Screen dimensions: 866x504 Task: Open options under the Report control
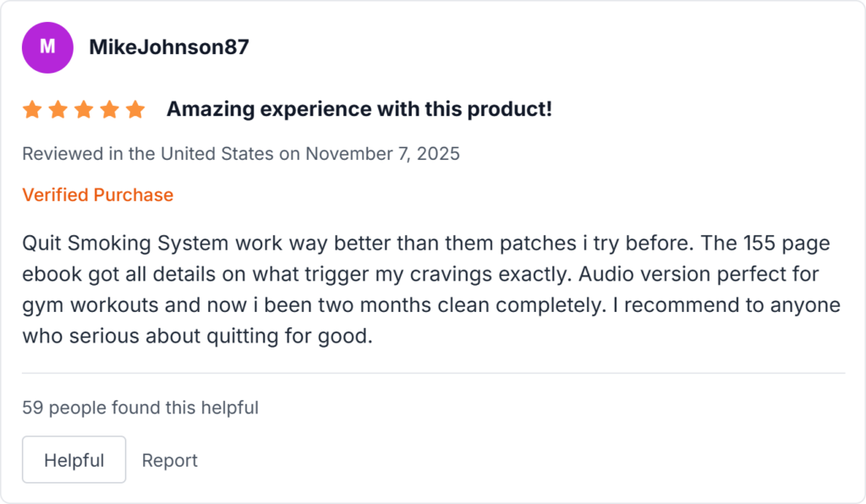click(x=169, y=460)
